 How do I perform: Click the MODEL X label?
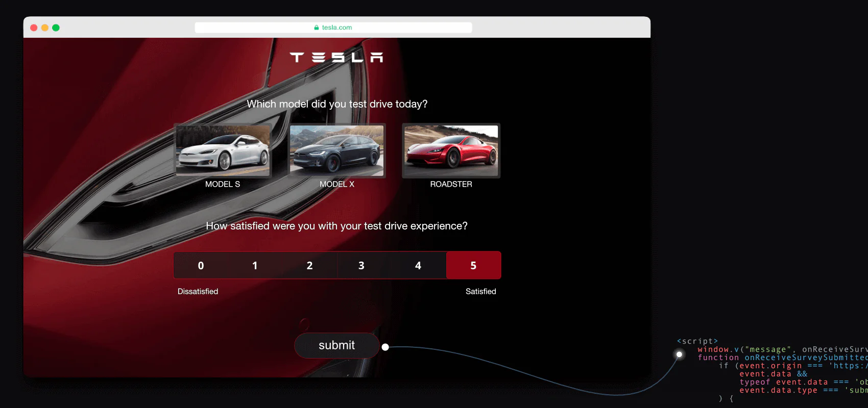click(x=336, y=184)
